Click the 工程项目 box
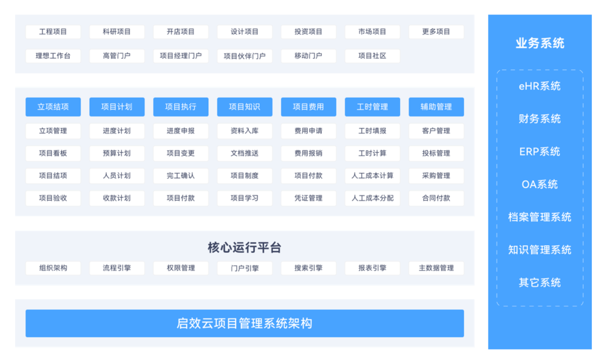The height and width of the screenshot is (364, 607). point(53,32)
